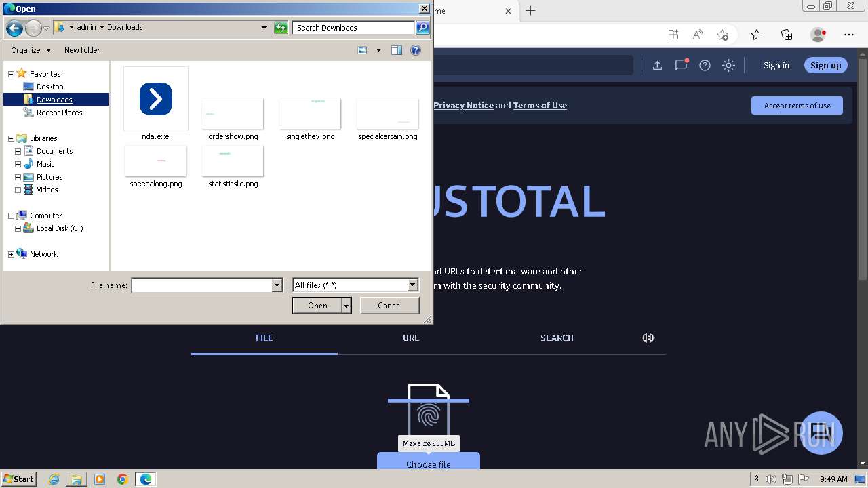This screenshot has width=868, height=488.
Task: Open Edge favorites list
Action: pyautogui.click(x=757, y=35)
